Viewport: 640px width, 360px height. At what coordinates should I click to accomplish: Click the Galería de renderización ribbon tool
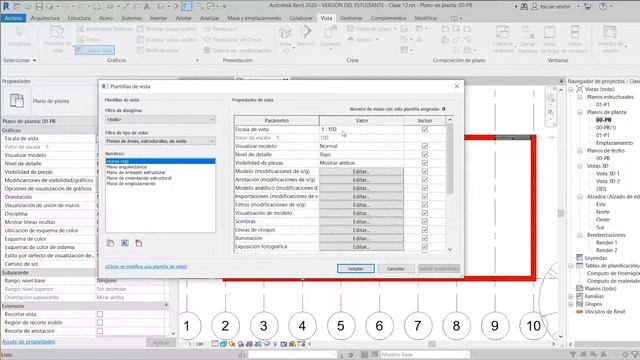pyautogui.click(x=237, y=50)
